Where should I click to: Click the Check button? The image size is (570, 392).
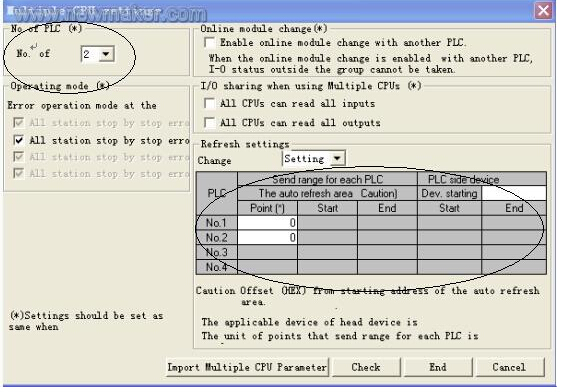366,367
